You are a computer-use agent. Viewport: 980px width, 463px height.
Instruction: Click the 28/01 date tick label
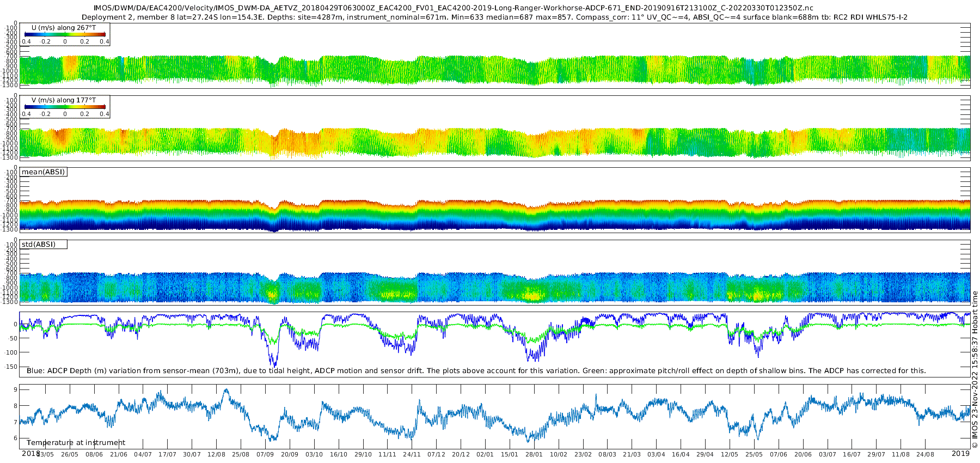(x=534, y=454)
